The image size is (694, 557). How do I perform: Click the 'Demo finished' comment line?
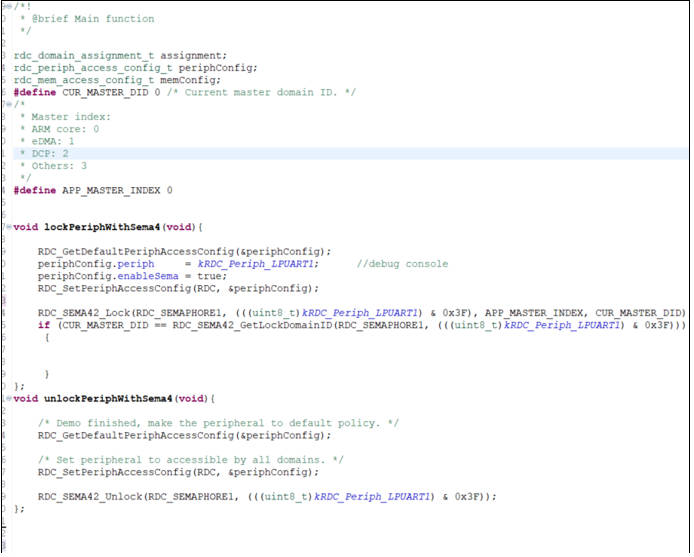pos(218,423)
